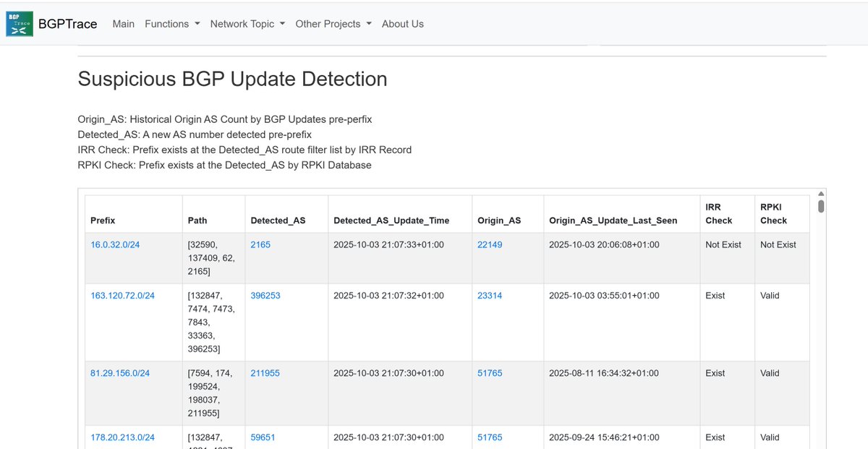Image resolution: width=868 pixels, height=449 pixels.
Task: Open detected AS 211955 link
Action: click(265, 374)
